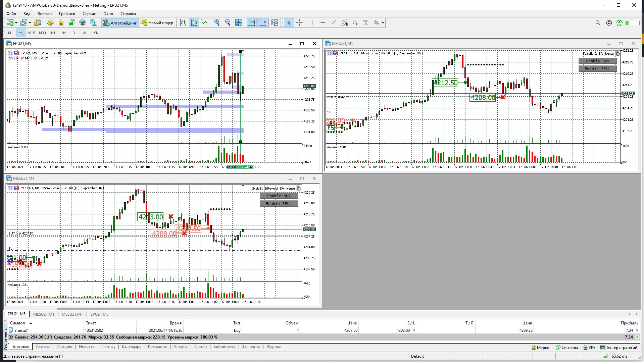644x362 pixels.
Task: Tile the chart windows
Action: point(239,22)
